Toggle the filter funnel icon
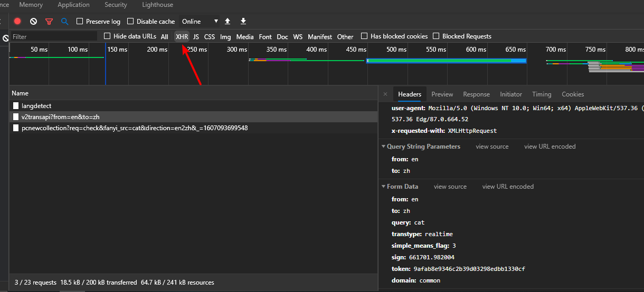The width and height of the screenshot is (644, 292). pos(49,22)
